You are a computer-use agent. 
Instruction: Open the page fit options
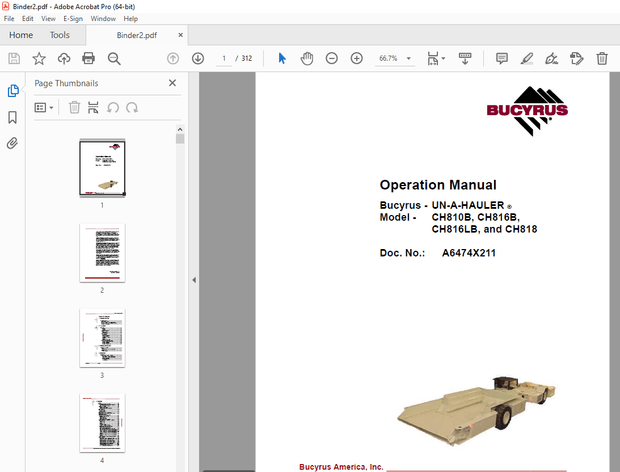pyautogui.click(x=435, y=59)
